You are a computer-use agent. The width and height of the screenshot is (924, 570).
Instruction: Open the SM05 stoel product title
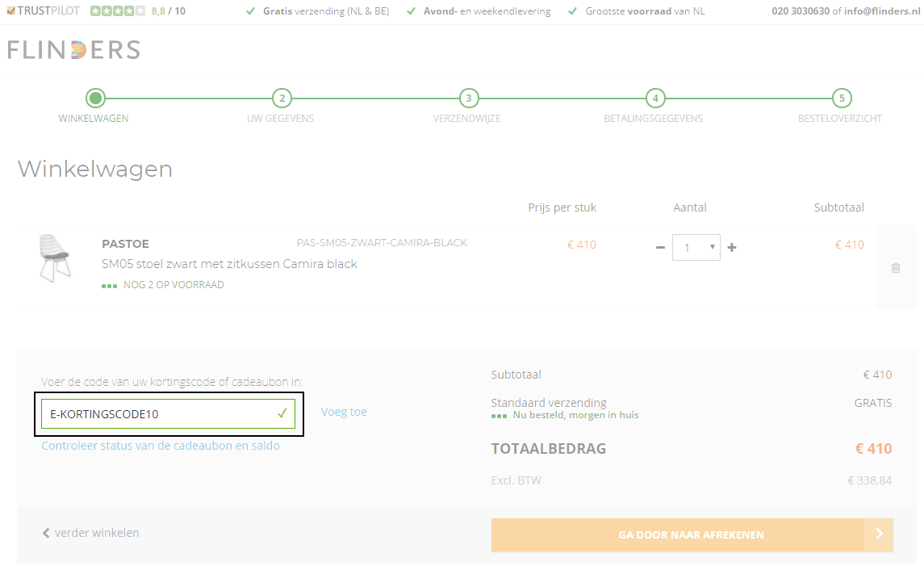(229, 264)
